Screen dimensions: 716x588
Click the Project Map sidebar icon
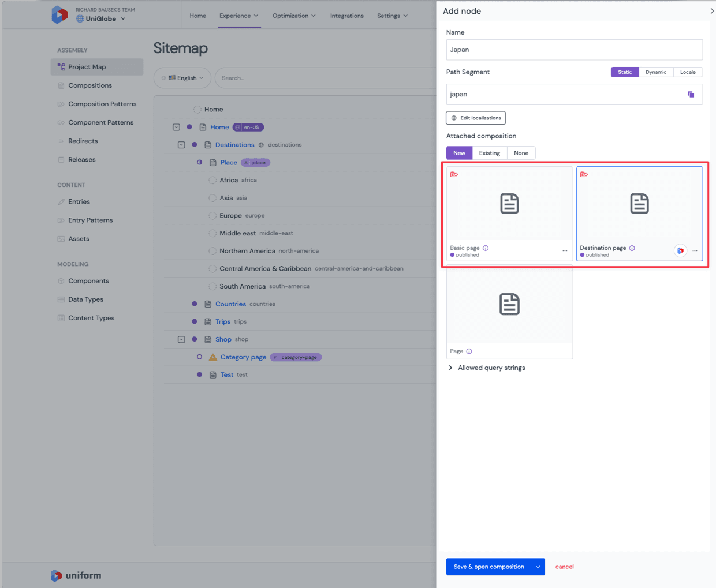(x=61, y=67)
